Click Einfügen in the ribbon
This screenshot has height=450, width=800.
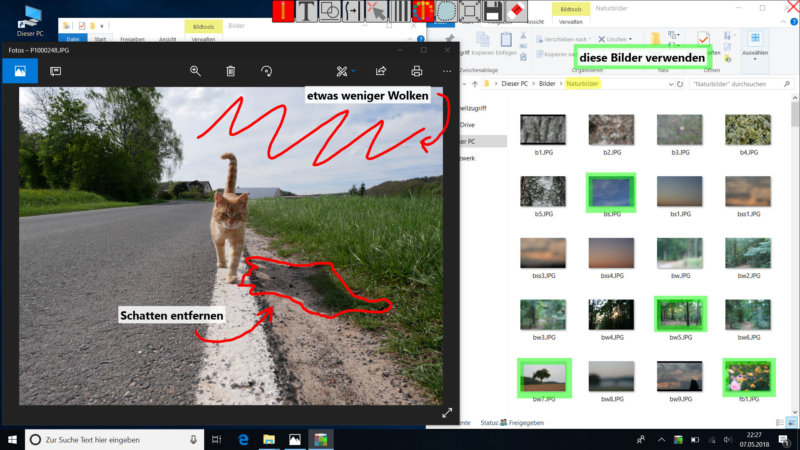(506, 44)
